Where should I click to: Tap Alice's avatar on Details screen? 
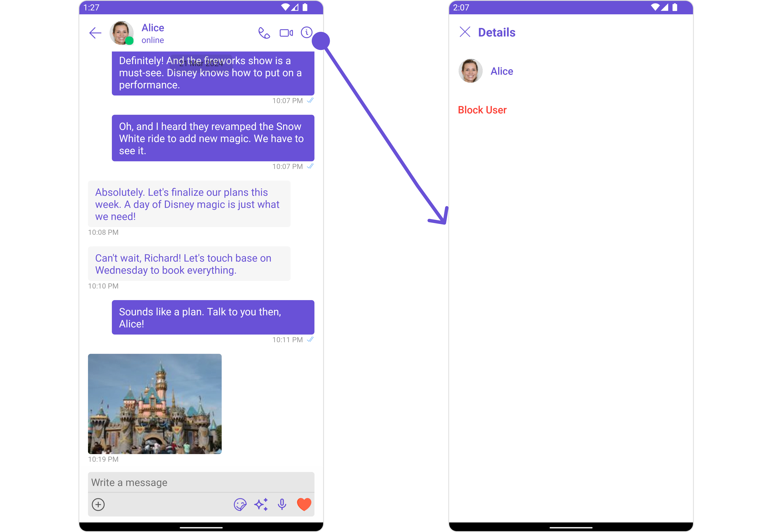pyautogui.click(x=470, y=71)
